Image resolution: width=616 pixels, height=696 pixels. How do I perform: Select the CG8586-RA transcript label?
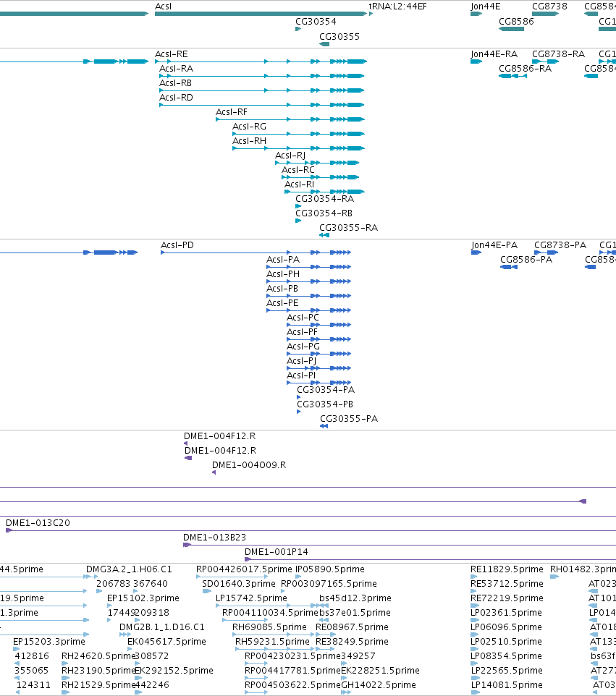pyautogui.click(x=525, y=69)
